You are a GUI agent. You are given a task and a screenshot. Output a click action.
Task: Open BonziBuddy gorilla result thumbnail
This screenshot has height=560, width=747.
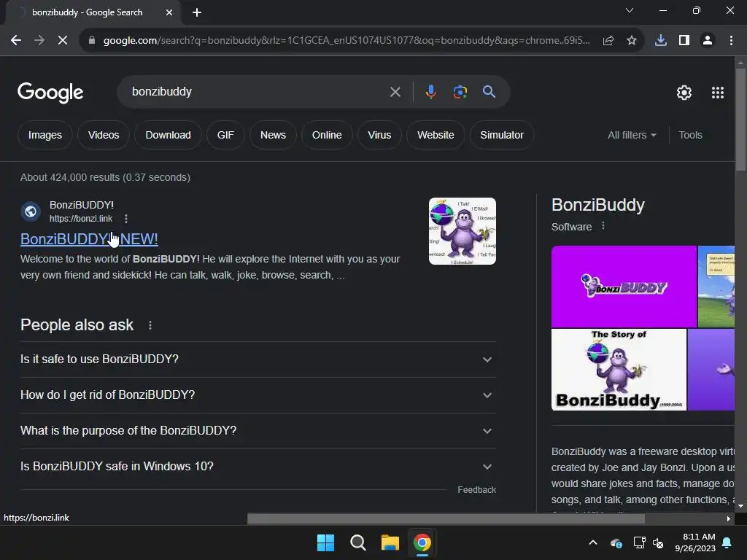(462, 231)
